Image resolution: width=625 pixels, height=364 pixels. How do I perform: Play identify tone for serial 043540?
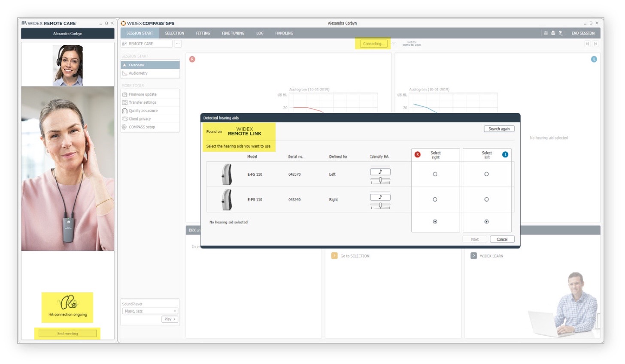click(380, 197)
